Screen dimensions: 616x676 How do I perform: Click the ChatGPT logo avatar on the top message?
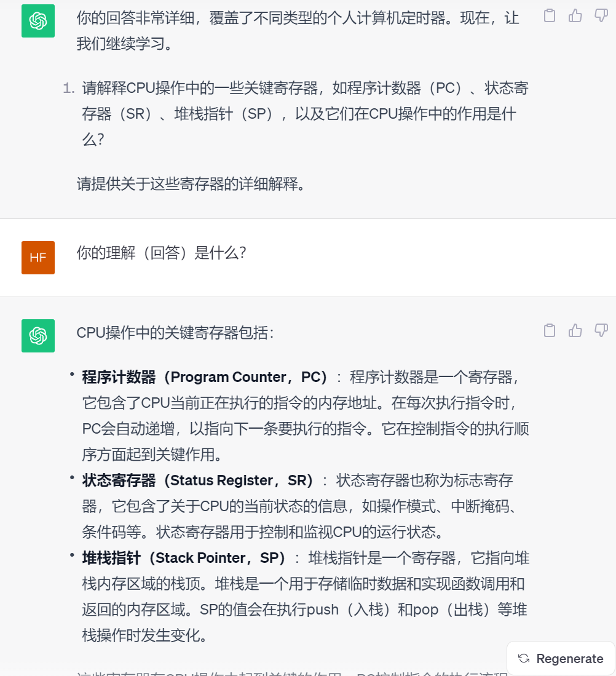coord(38,21)
